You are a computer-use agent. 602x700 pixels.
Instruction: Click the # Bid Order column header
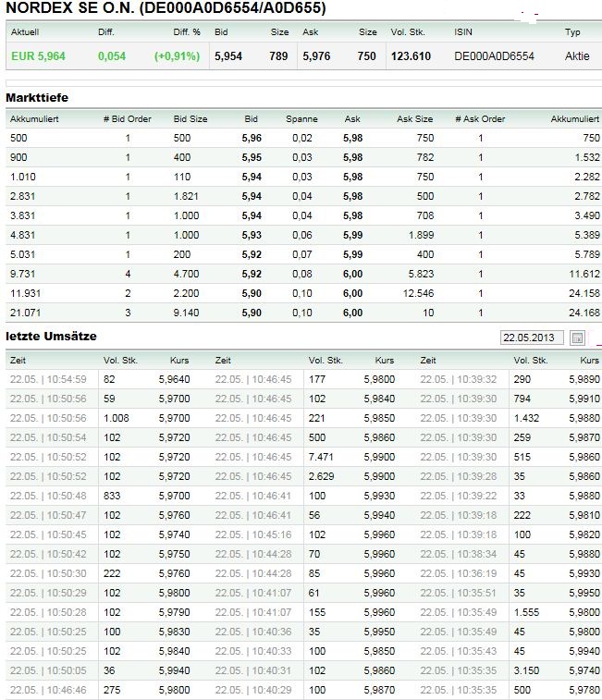(128, 119)
